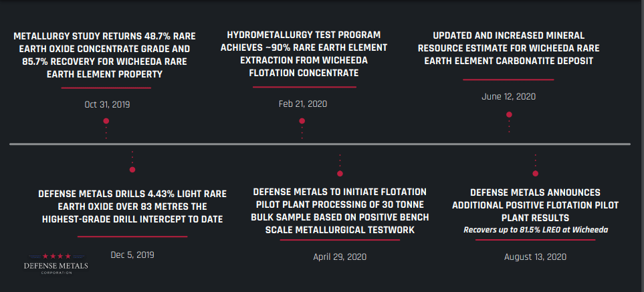Select the Feb 21, 2020 timeline dot
Viewport: 644px width, 292px height.
(x=302, y=121)
